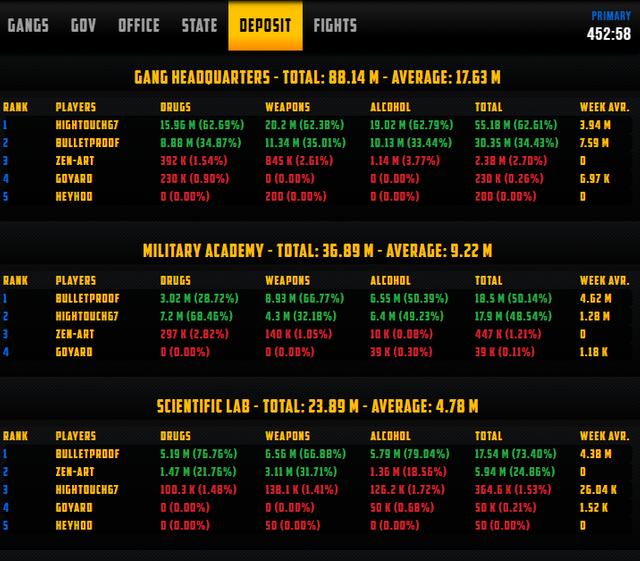Click drugs value 297 K (2.82%)
Viewport: 640px width, 561px height.
tap(194, 334)
